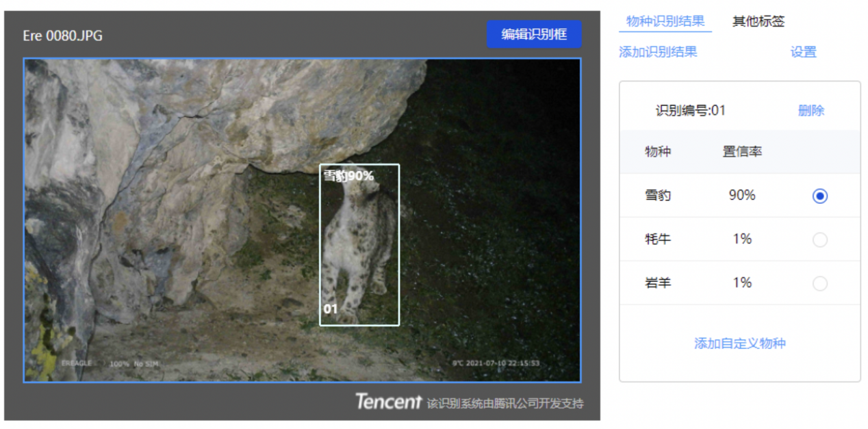Click the Ere 0080.JPG file name
This screenshot has height=429, width=868.
[63, 36]
